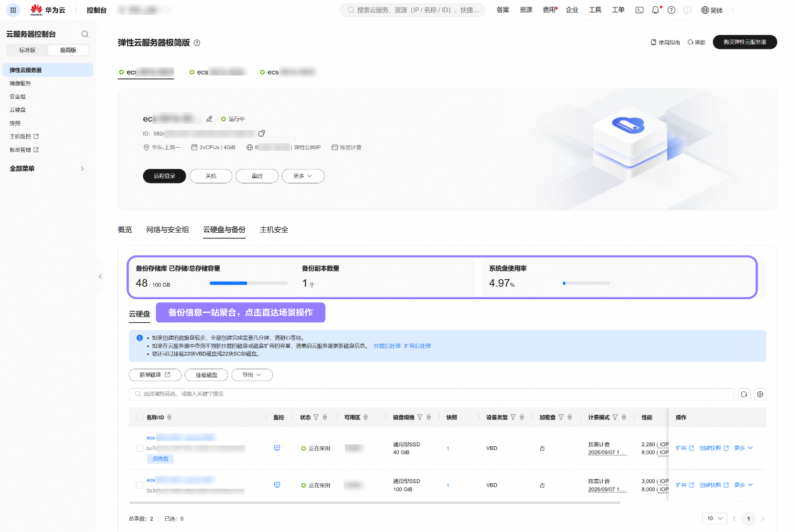Click the sidebar search magnifier icon

(85, 34)
